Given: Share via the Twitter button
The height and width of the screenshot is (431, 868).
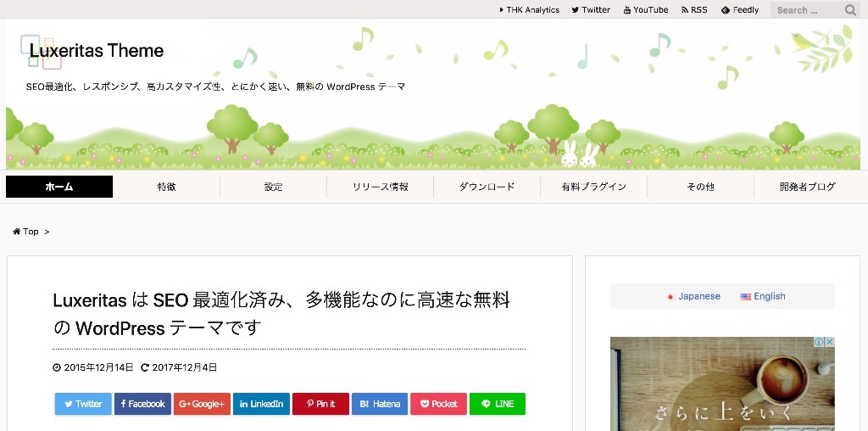Looking at the screenshot, I should [x=83, y=404].
